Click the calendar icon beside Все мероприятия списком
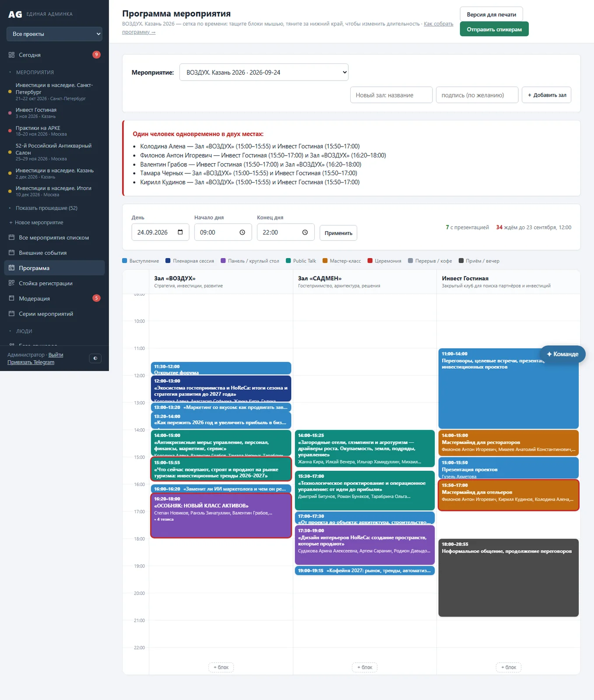Screen dimensions: 594x700 pyautogui.click(x=11, y=238)
